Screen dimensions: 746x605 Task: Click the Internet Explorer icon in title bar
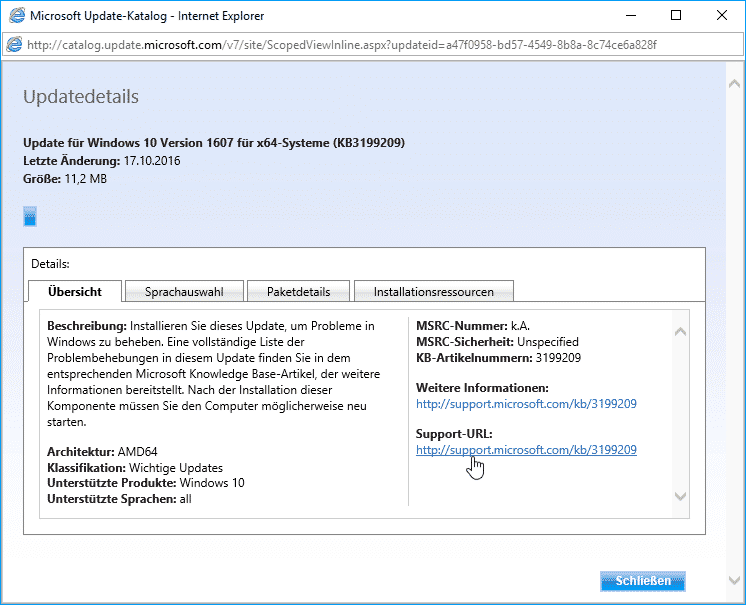point(17,16)
